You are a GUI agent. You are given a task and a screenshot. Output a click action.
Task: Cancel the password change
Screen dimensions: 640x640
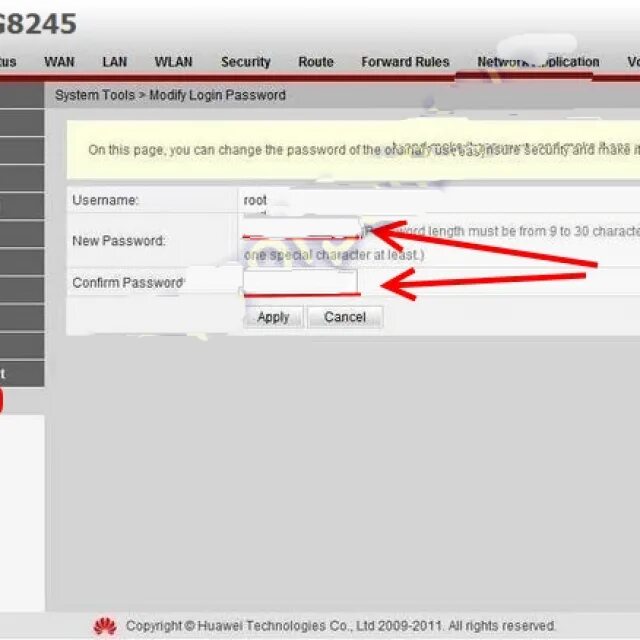coord(345,317)
